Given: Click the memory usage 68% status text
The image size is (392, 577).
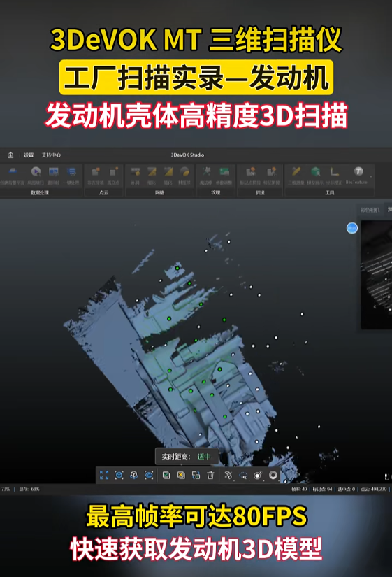Looking at the screenshot, I should pos(29,489).
